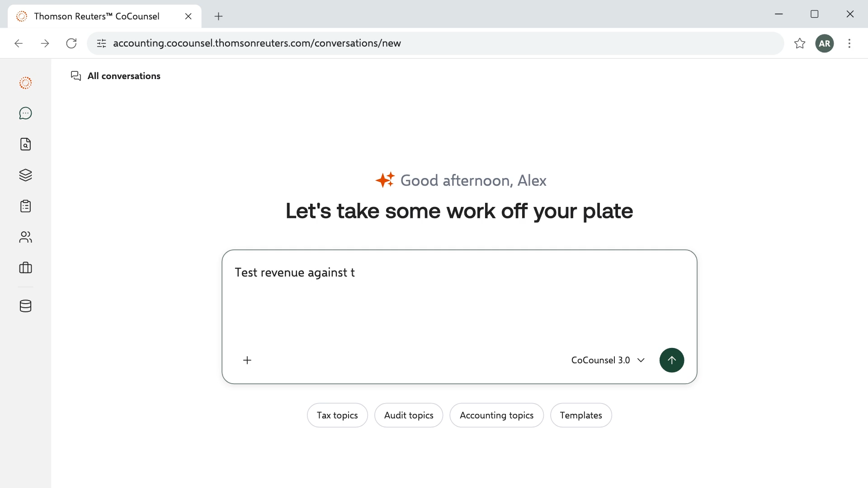Open All conversations link

116,76
